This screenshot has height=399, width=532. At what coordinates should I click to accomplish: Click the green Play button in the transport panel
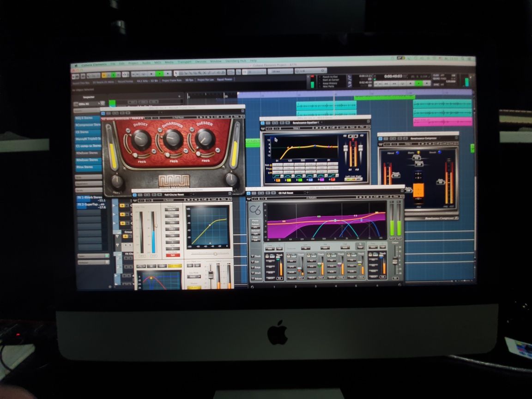(x=419, y=83)
